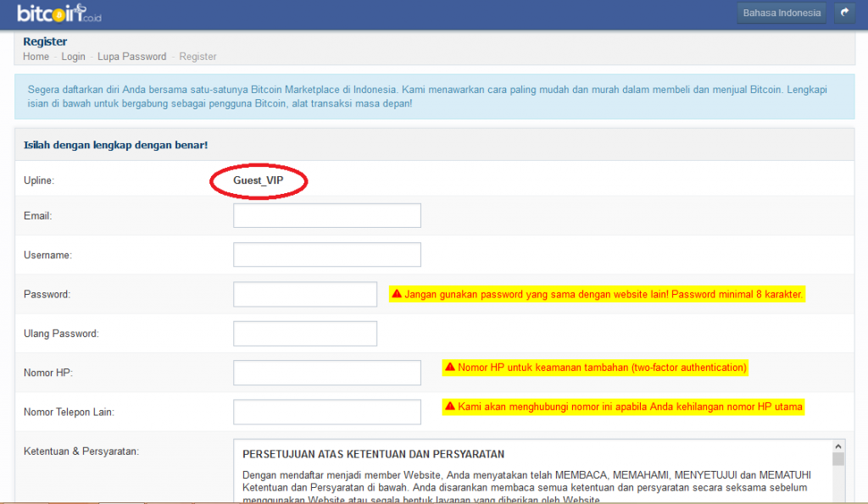Click the arrow icon button in header
Image resolution: width=868 pixels, height=504 pixels.
(844, 13)
